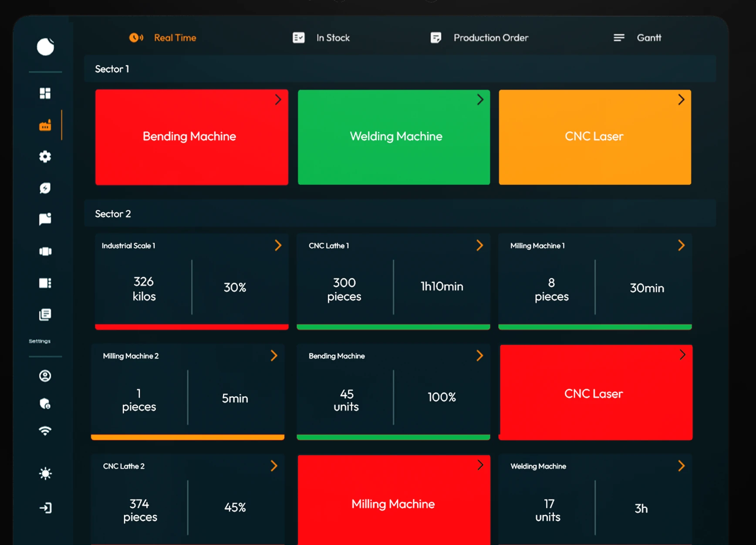Viewport: 756px width, 545px height.
Task: Expand Milling Machine 1 card chevron
Action: click(681, 246)
